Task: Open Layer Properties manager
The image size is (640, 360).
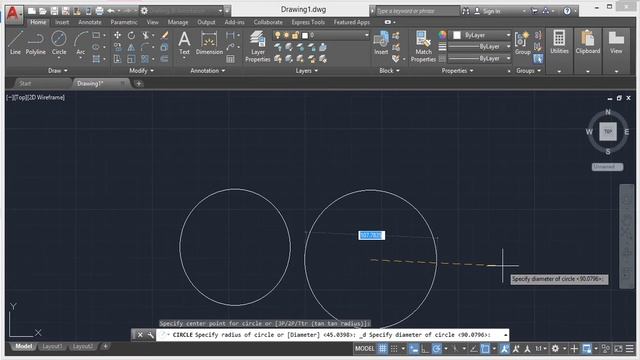Action: 258,46
